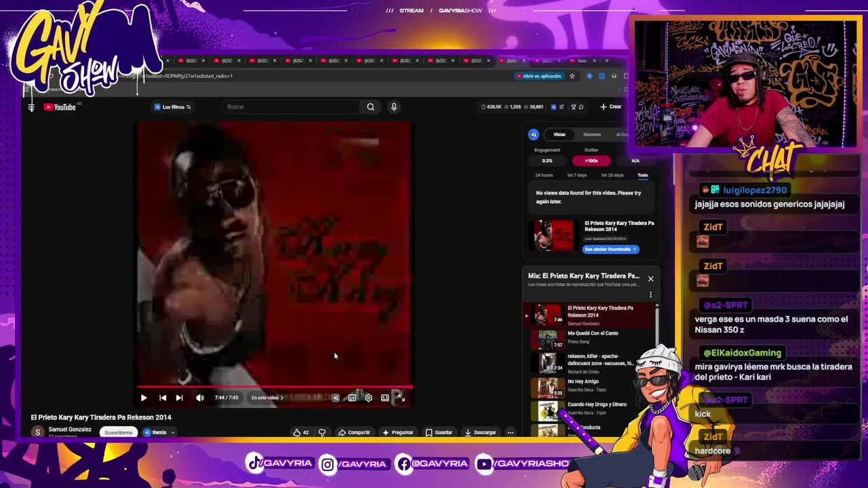This screenshot has width=868, height=488.
Task: Click the Suscribirme button
Action: pos(119,432)
